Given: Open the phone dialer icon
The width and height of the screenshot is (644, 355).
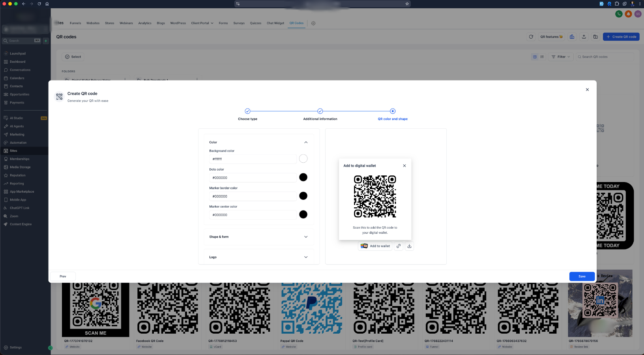Looking at the screenshot, I should pos(619,14).
